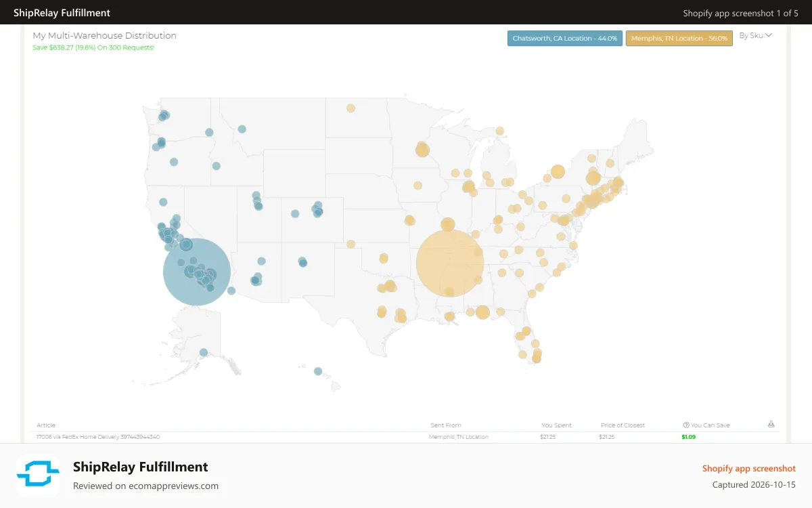The height and width of the screenshot is (508, 812).
Task: Toggle the Memphis, TN Location legend filter
Action: point(679,39)
